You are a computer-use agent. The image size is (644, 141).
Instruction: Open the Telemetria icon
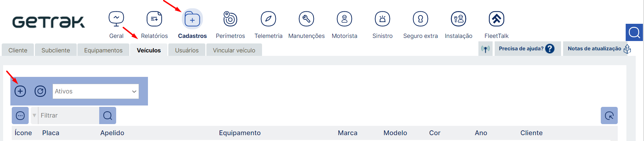coord(268,19)
